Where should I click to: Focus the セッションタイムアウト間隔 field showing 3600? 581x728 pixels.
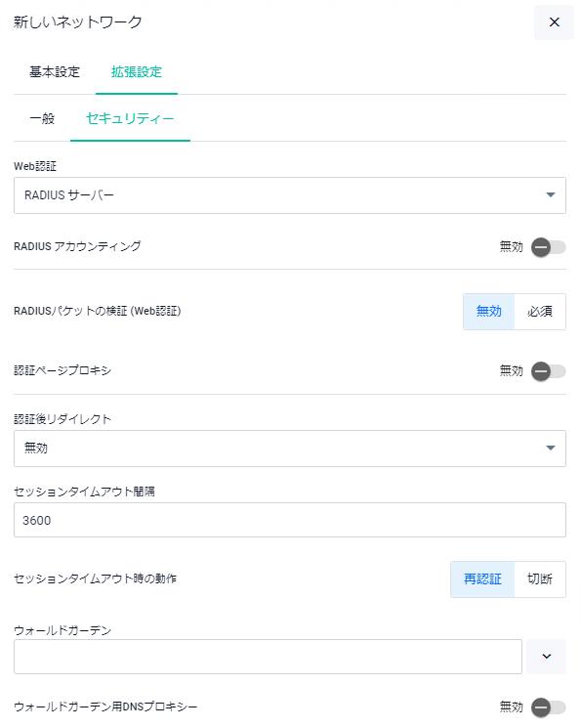[x=290, y=520]
